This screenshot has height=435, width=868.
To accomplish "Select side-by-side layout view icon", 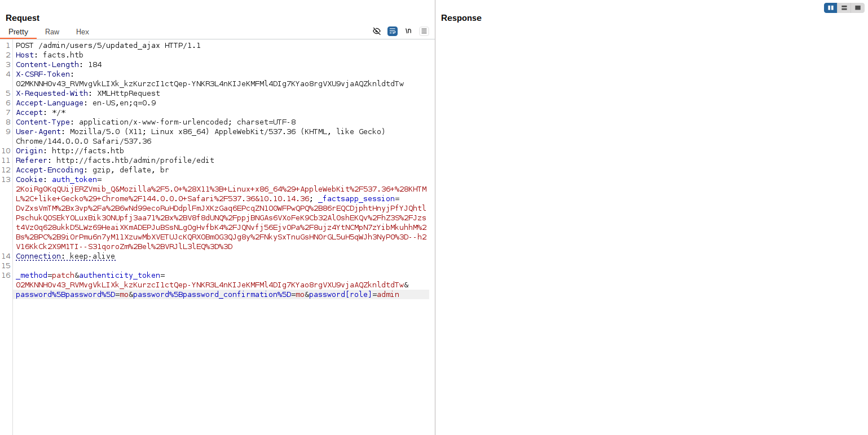I will [830, 8].
